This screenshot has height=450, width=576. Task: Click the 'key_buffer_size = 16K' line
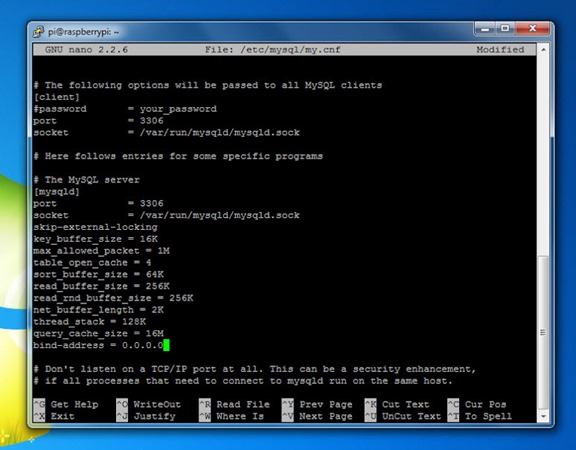click(x=95, y=239)
